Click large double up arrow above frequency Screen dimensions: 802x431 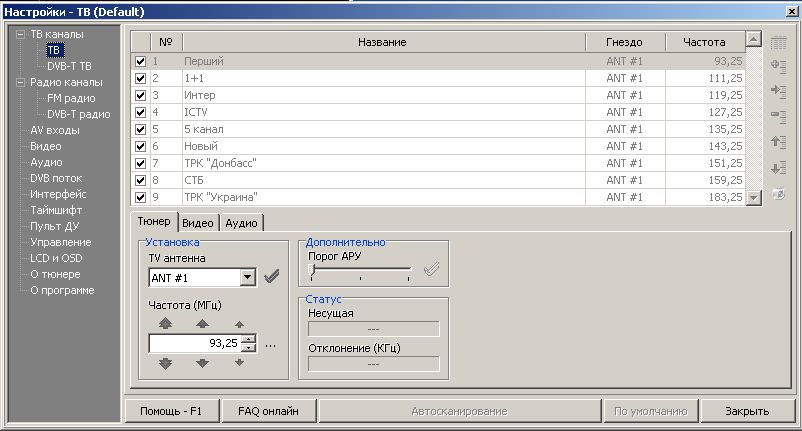tap(166, 324)
